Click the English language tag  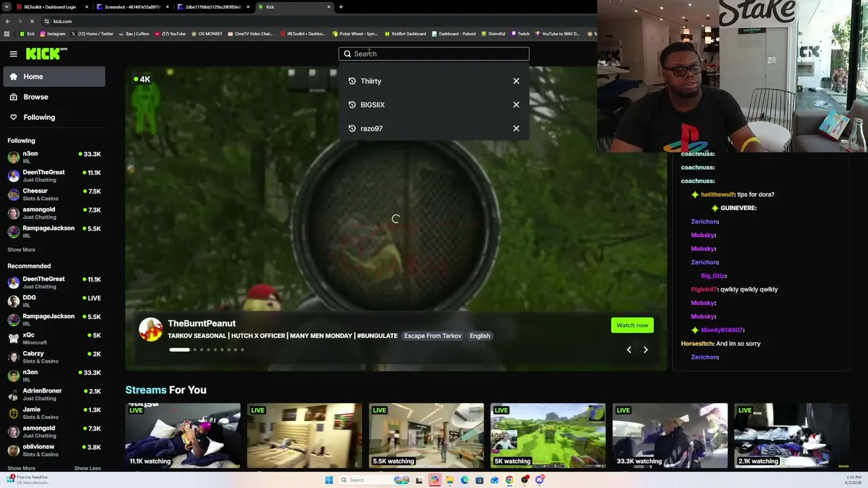pyautogui.click(x=479, y=336)
